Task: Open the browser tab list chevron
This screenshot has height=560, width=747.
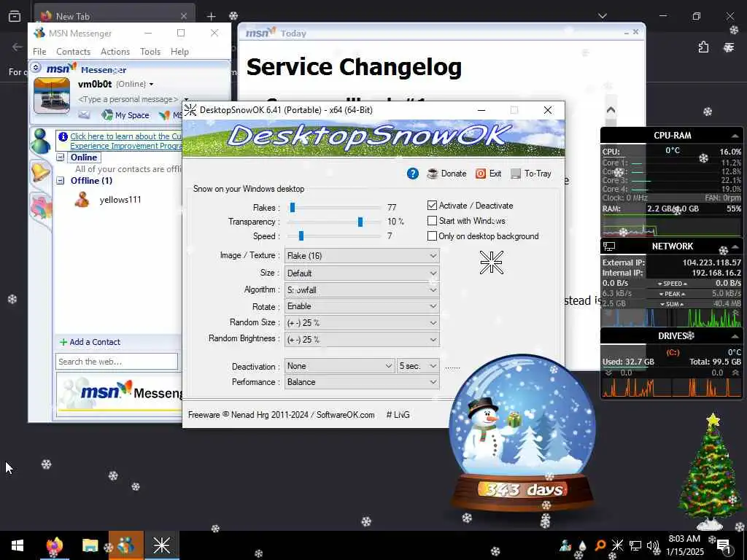Action: click(x=603, y=16)
